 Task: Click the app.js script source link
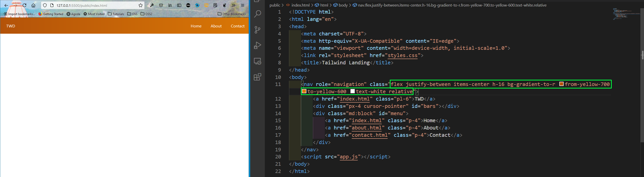click(x=349, y=157)
